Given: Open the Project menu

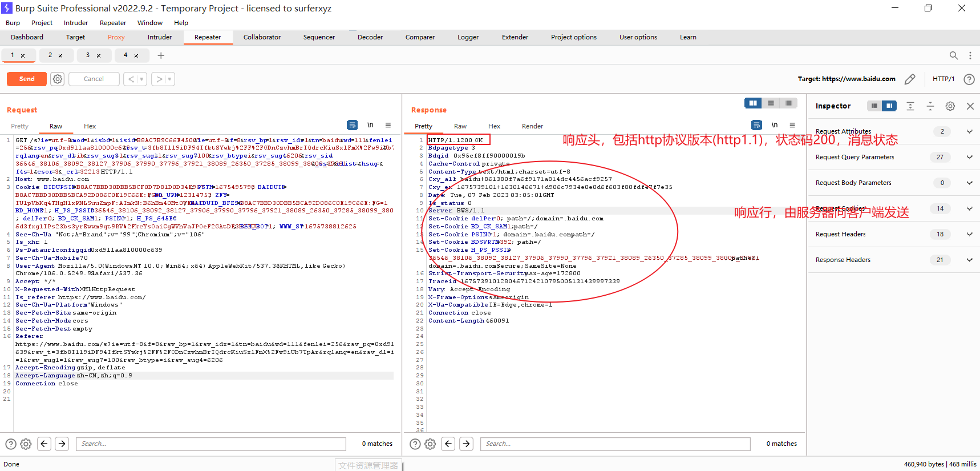Looking at the screenshot, I should pyautogui.click(x=42, y=23).
